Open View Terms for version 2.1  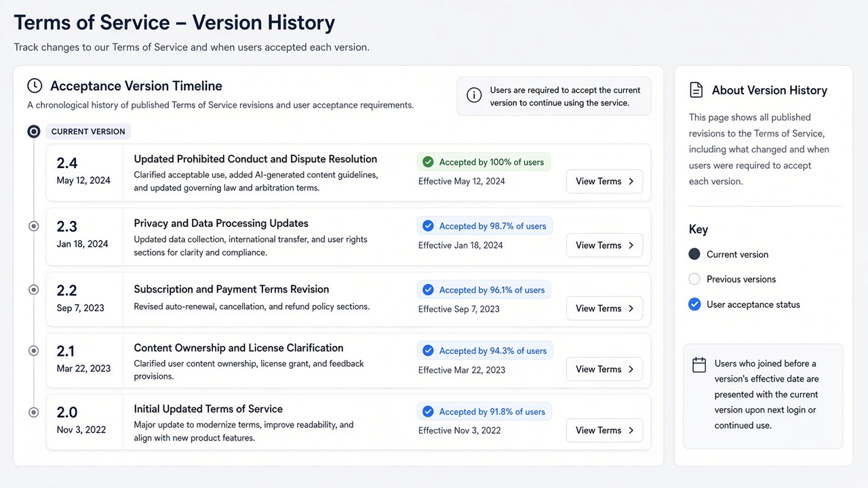[x=604, y=369]
